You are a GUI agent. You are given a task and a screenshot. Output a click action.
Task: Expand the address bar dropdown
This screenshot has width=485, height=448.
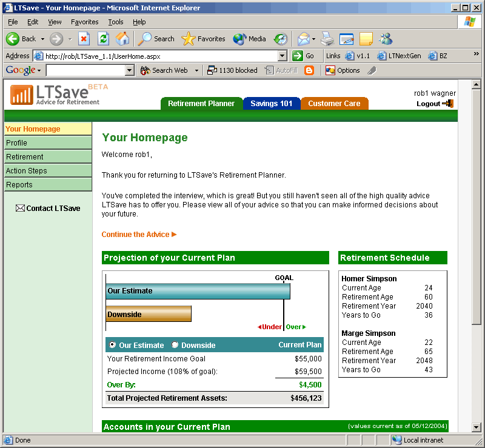282,56
